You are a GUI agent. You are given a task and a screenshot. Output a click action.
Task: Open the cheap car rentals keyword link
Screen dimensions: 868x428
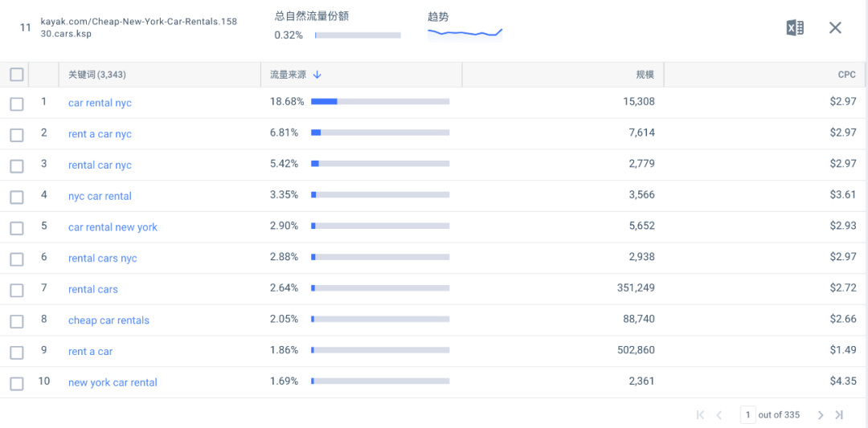coord(108,320)
